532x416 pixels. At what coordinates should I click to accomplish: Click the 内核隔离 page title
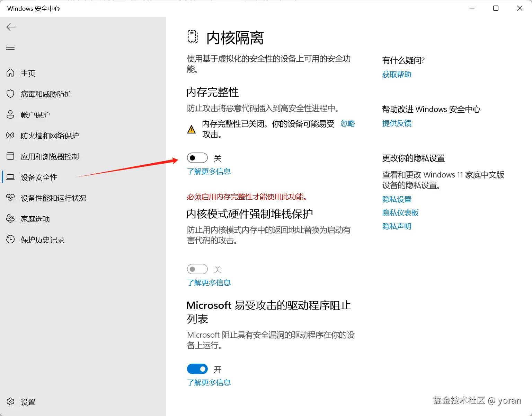[235, 38]
